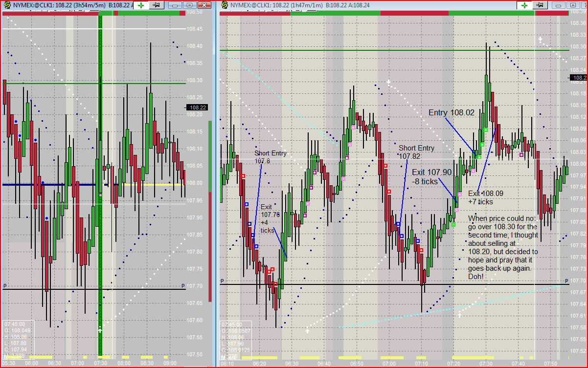This screenshot has width=588, height=368.
Task: Select the 'Short Entry 107.82' annotation
Action: 416,152
